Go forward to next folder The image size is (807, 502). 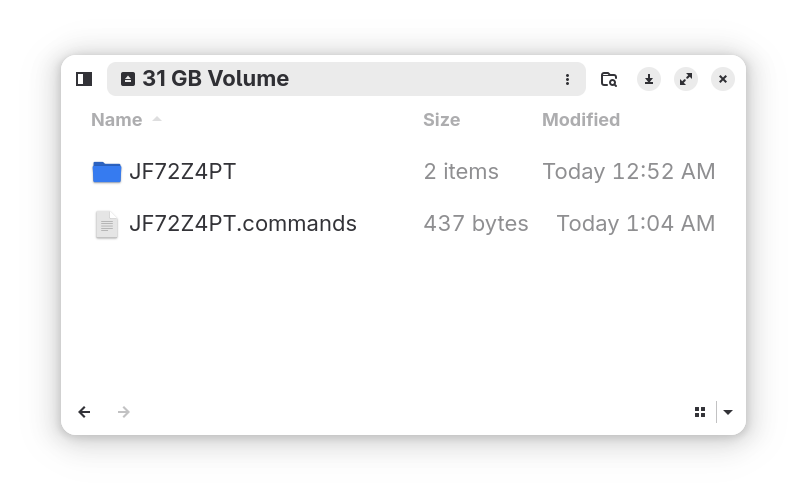click(124, 412)
